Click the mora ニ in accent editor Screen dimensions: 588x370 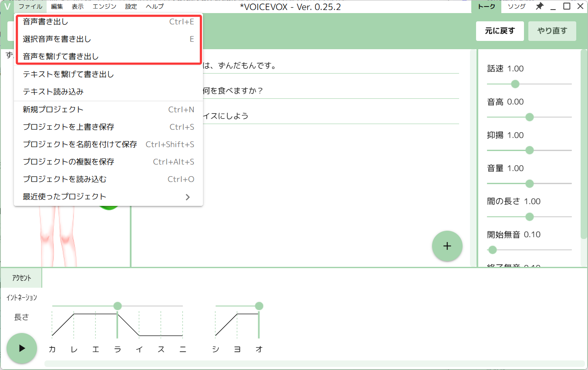click(183, 349)
